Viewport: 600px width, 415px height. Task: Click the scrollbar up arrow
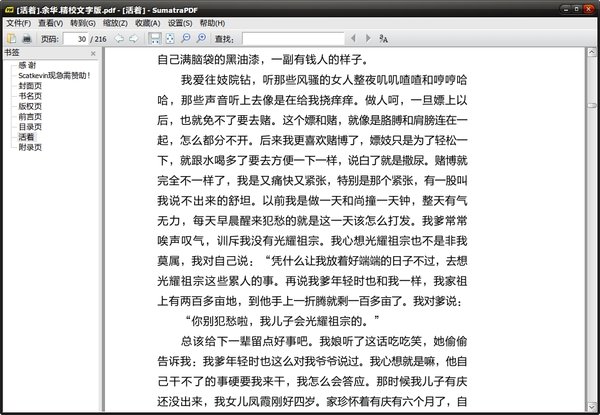592,52
